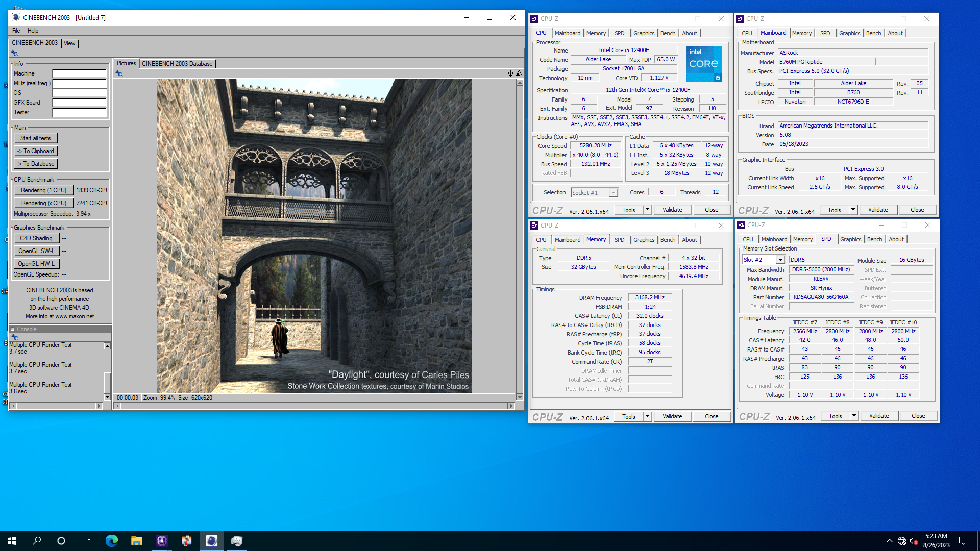The width and height of the screenshot is (980, 551).
Task: Open the notification center icon
Action: click(963, 541)
